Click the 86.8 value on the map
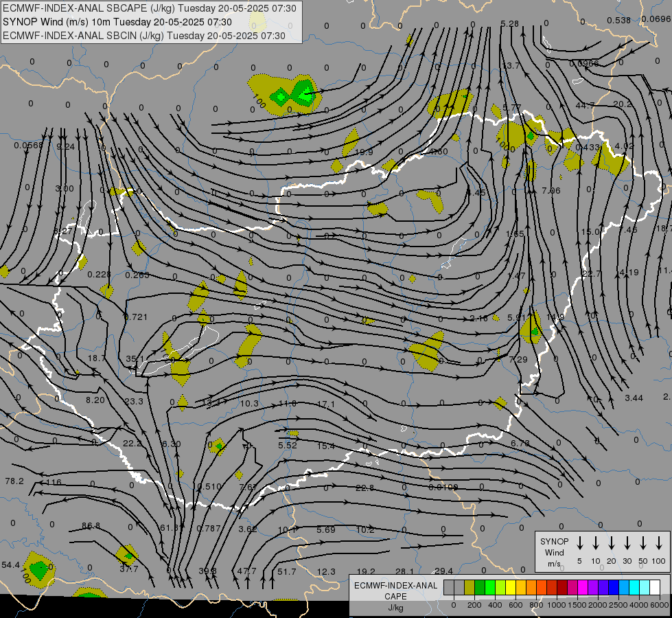The height and width of the screenshot is (618, 672). pyautogui.click(x=91, y=525)
